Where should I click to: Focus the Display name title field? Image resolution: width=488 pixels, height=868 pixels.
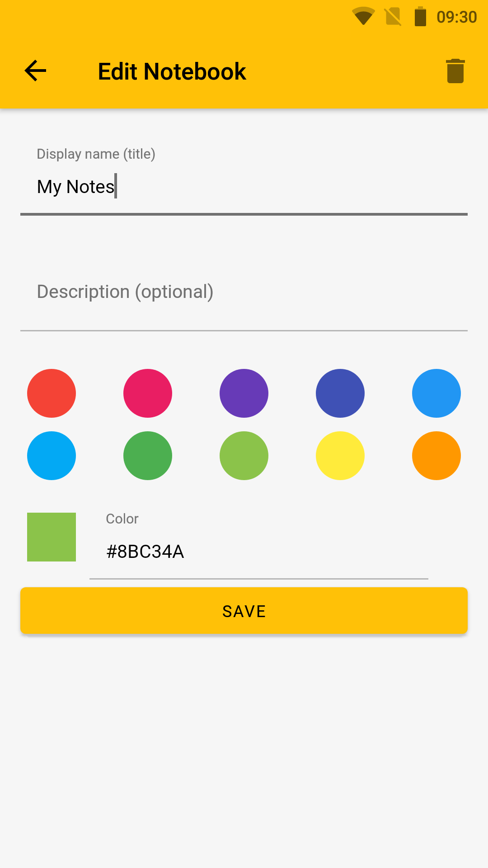pyautogui.click(x=244, y=186)
